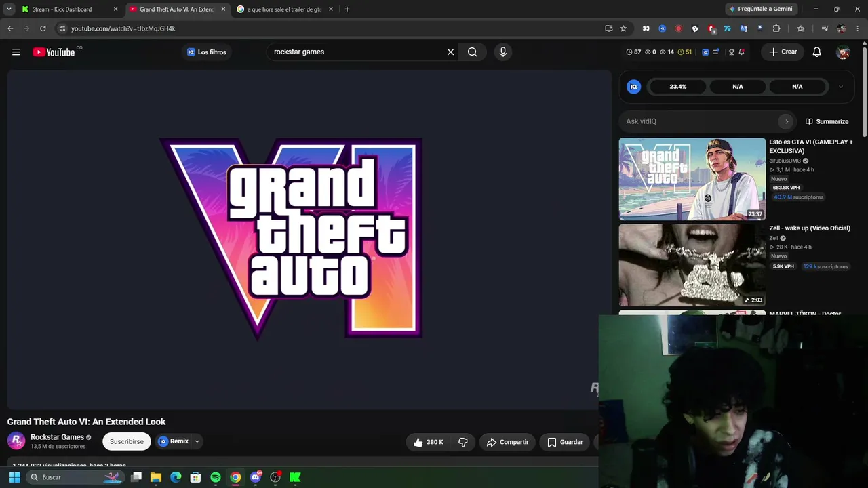Image resolution: width=868 pixels, height=488 pixels.
Task: Click the 23.4% vidIQ score pill
Action: pos(678,87)
